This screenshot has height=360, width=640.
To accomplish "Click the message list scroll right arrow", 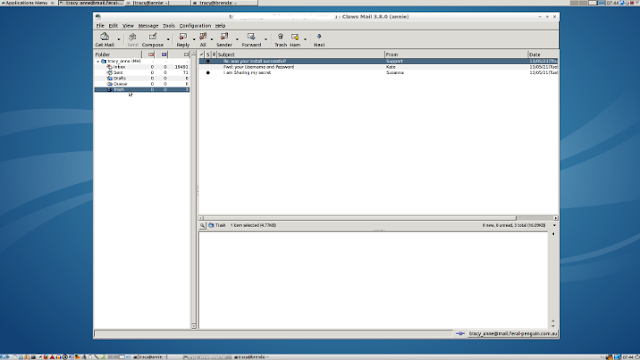I will (x=556, y=218).
